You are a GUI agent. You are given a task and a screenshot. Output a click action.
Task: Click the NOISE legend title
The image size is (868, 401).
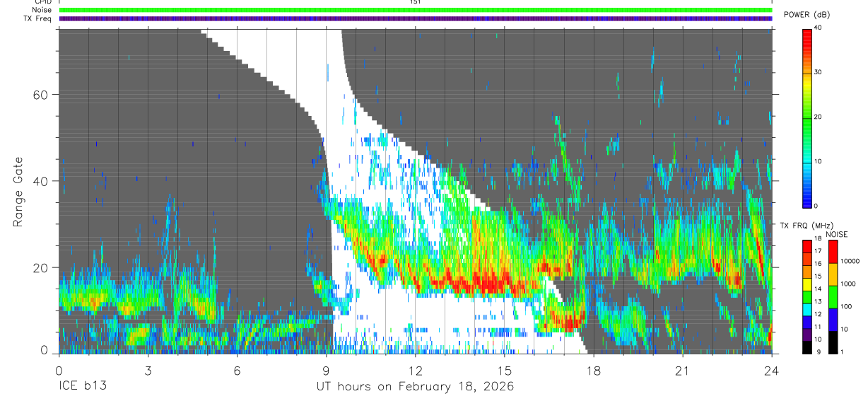point(837,234)
